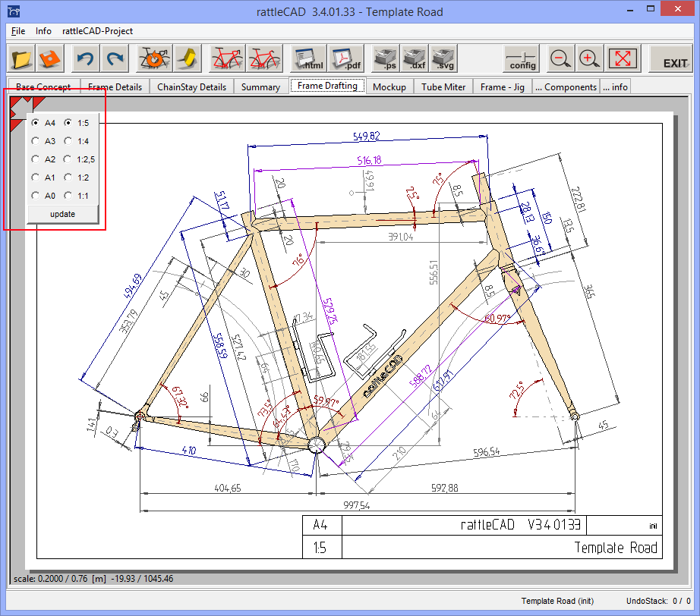Click the 494,69 blue dimension
This screenshot has height=616, width=700.
coord(132,286)
